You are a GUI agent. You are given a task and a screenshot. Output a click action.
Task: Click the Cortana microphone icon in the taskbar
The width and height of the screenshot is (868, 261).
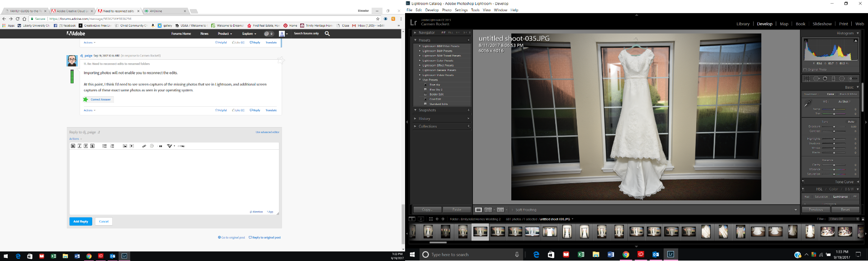click(517, 255)
